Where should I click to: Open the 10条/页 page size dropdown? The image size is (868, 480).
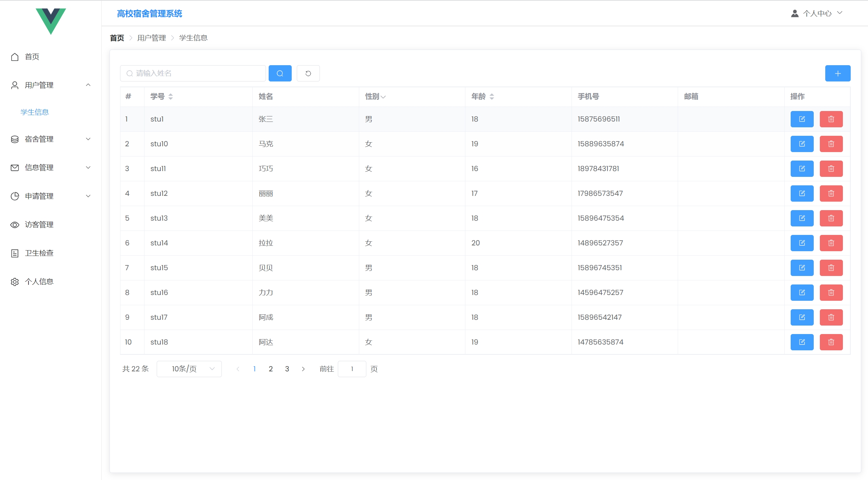point(189,369)
